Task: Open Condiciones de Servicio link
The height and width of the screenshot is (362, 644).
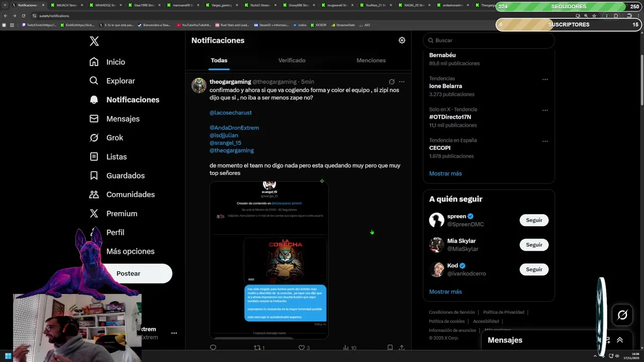Action: click(x=451, y=312)
